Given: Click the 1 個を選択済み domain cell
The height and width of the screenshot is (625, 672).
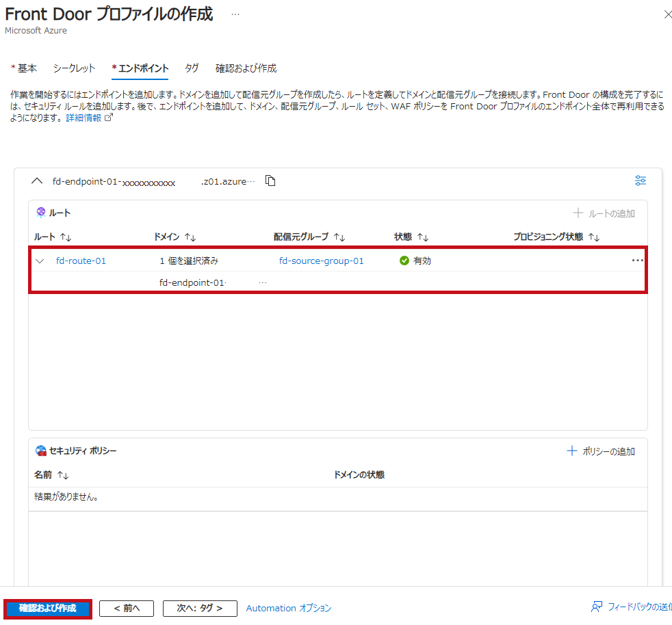Looking at the screenshot, I should point(189,261).
